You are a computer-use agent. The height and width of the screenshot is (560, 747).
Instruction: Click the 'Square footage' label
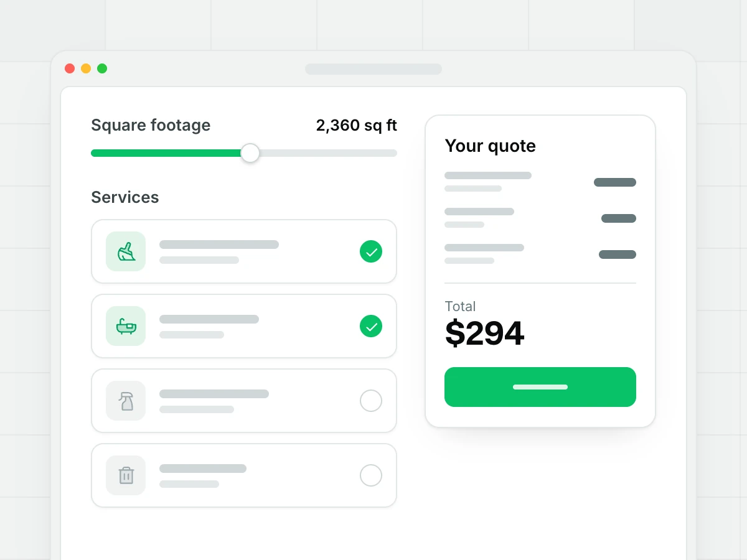click(151, 126)
